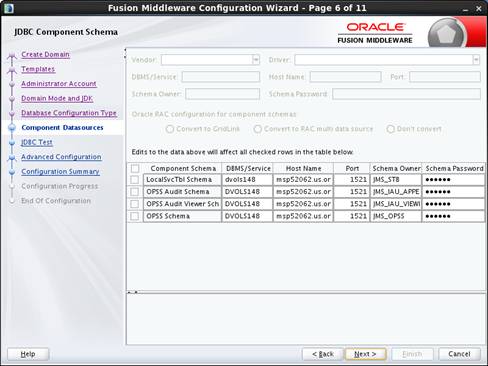Click the Help button

[28, 354]
